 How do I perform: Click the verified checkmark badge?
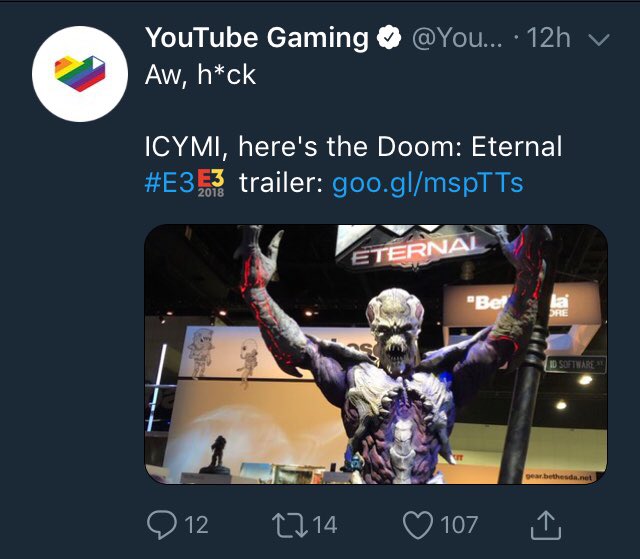[x=388, y=38]
